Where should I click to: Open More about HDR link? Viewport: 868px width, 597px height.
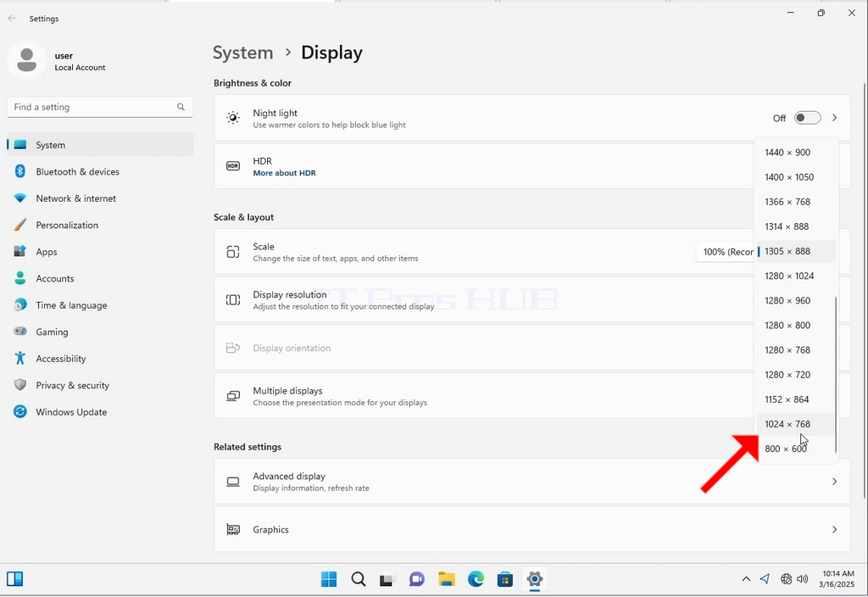[x=285, y=173]
